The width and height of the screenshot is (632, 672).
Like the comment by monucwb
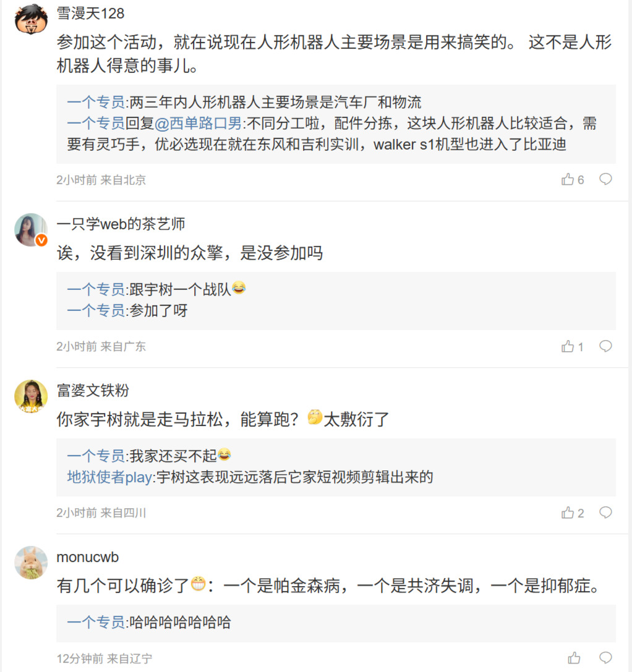point(574,658)
